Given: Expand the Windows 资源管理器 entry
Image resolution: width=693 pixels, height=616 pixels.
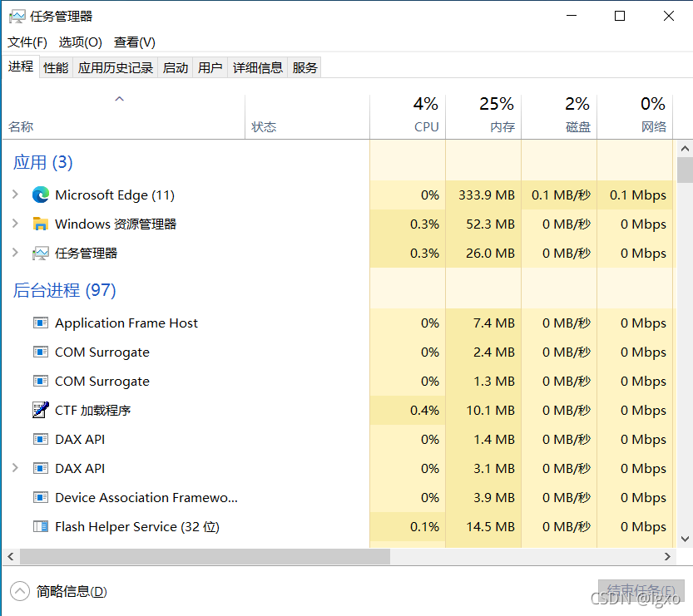Looking at the screenshot, I should (15, 224).
